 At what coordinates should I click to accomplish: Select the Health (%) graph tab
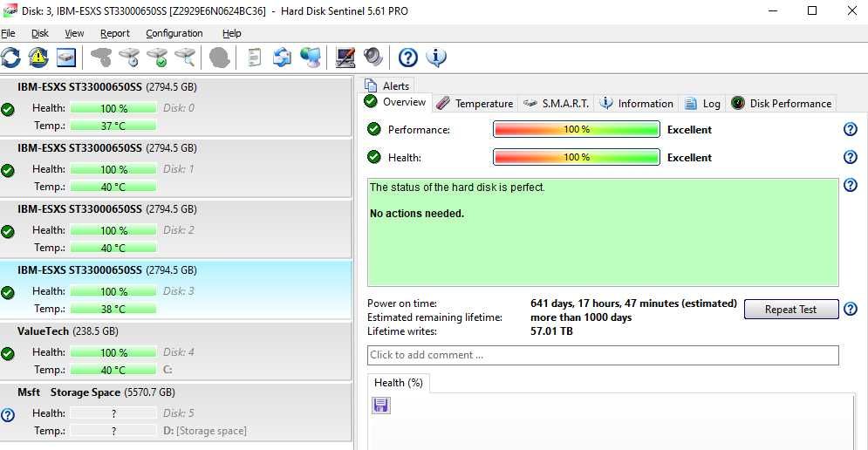pyautogui.click(x=399, y=383)
